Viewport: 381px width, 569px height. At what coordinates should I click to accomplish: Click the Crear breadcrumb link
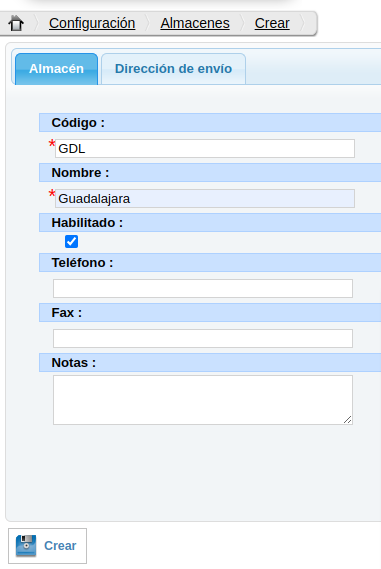[x=272, y=23]
